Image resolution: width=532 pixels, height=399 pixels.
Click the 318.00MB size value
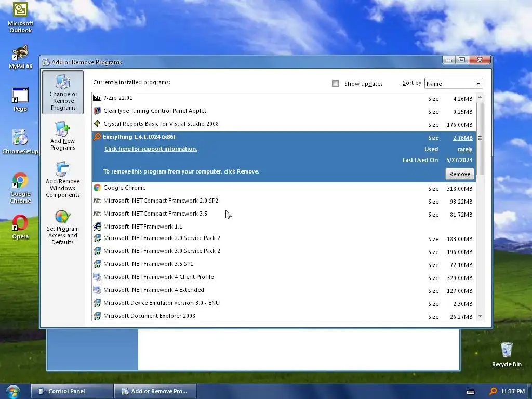click(x=459, y=189)
